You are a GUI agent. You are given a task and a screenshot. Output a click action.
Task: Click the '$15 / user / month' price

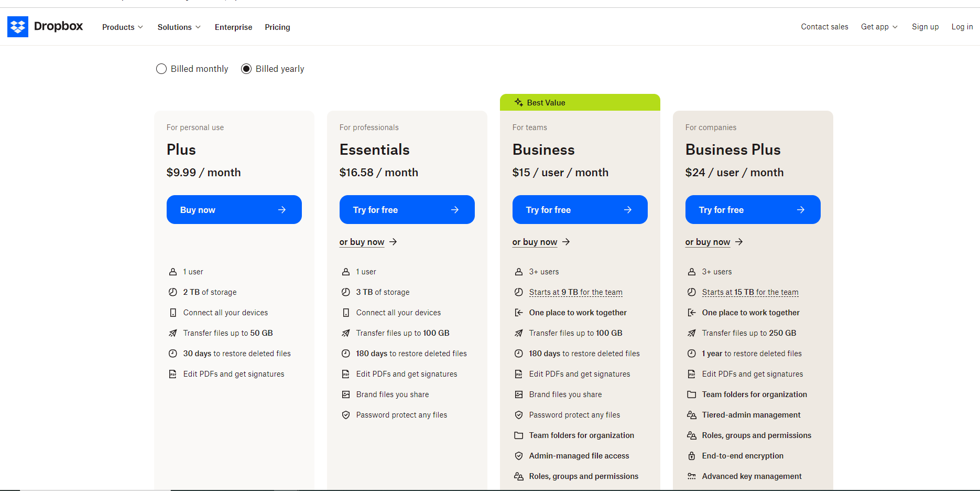tap(560, 173)
